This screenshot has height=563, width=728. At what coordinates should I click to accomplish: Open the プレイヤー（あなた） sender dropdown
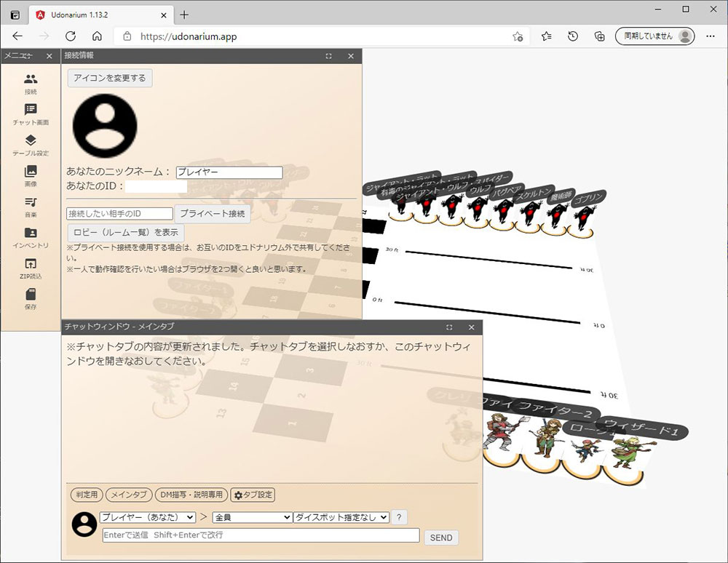point(148,517)
